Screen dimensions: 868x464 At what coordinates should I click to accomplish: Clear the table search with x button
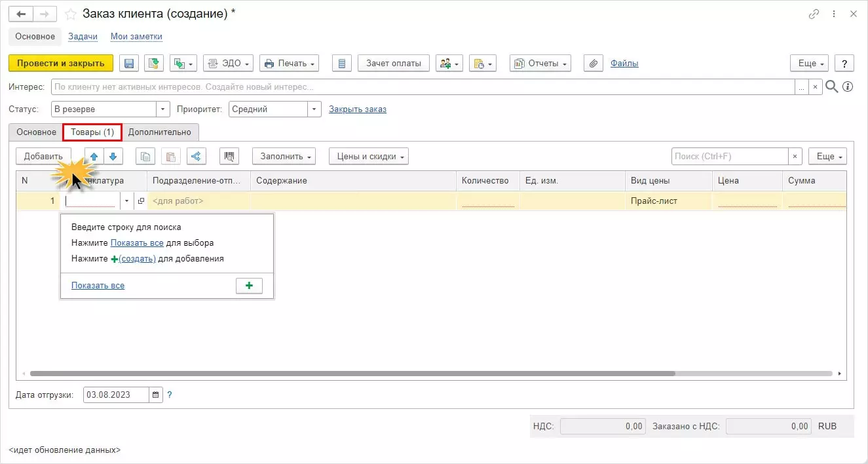pyautogui.click(x=795, y=157)
